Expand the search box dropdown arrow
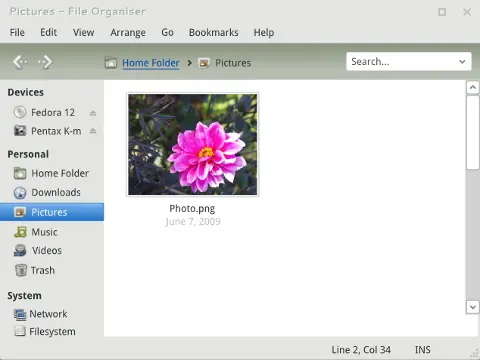This screenshot has width=480, height=360. click(462, 62)
